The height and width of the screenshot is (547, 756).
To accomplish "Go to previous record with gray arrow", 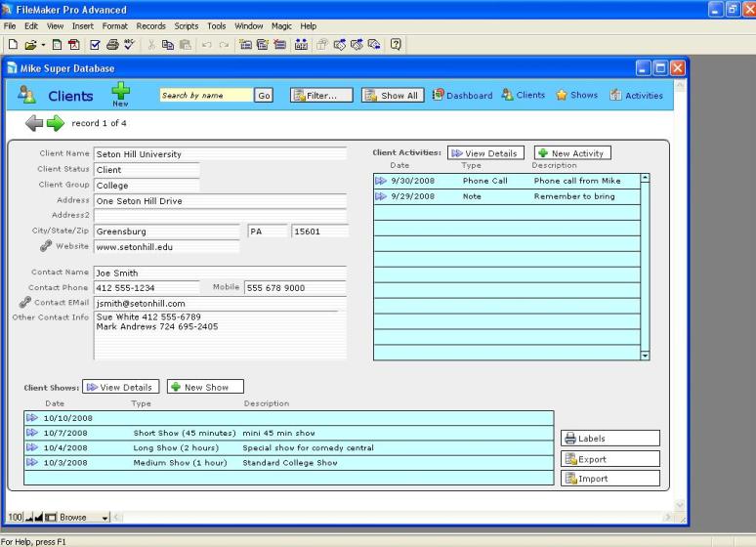I will [x=34, y=123].
